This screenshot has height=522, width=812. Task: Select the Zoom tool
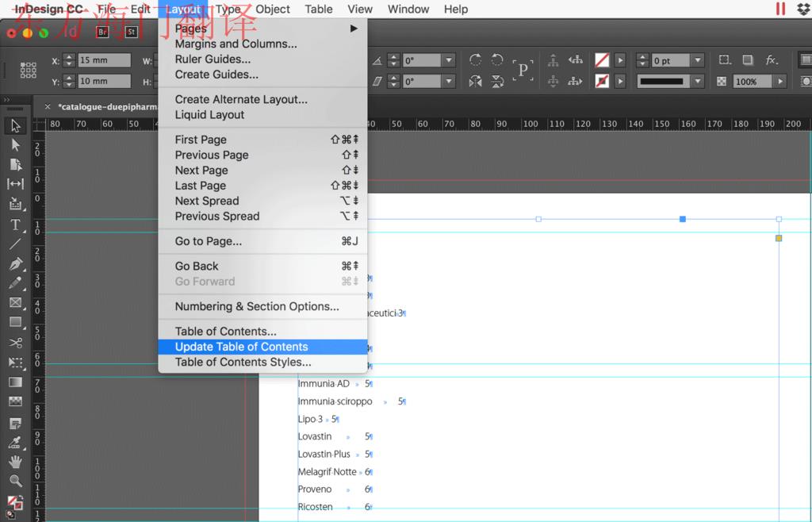tap(16, 481)
